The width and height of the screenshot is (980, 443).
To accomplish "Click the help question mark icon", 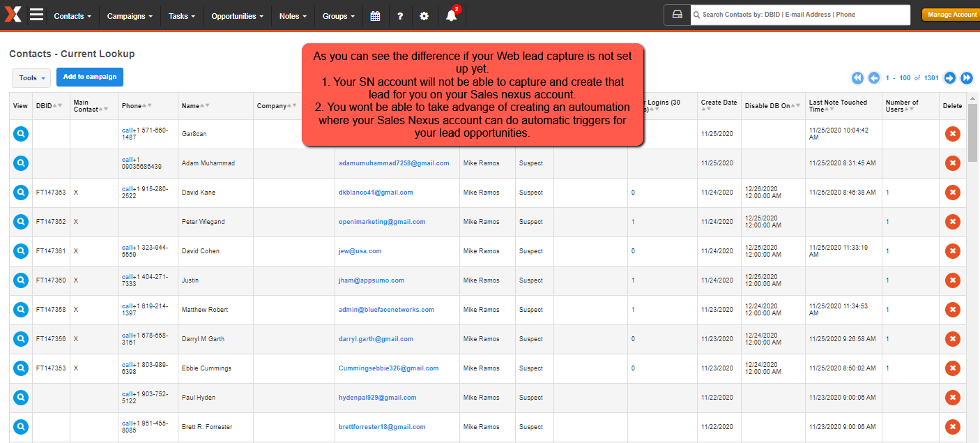I will pyautogui.click(x=400, y=16).
